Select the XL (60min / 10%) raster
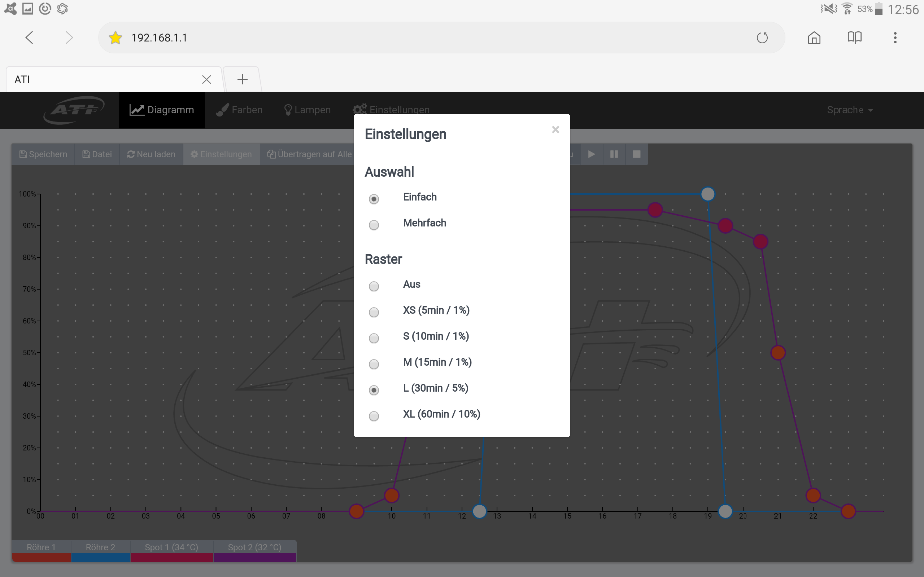This screenshot has height=577, width=924. pyautogui.click(x=374, y=415)
